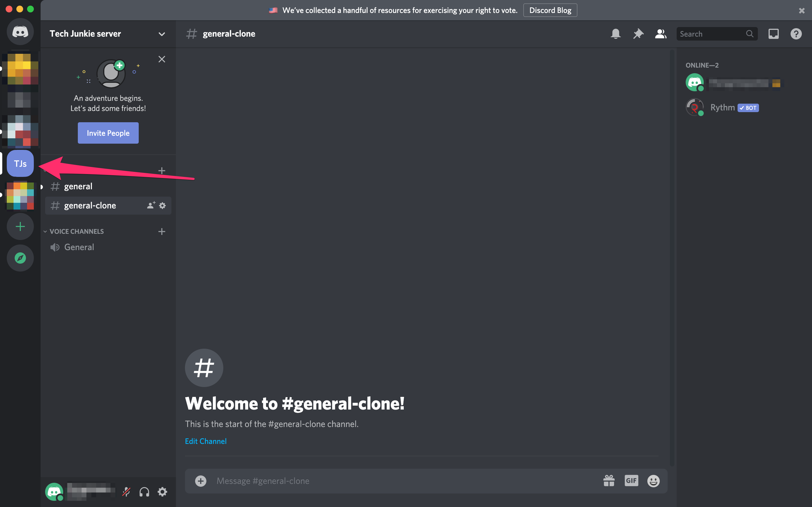Click the GIF button in message bar
This screenshot has width=812, height=507.
pyautogui.click(x=631, y=481)
